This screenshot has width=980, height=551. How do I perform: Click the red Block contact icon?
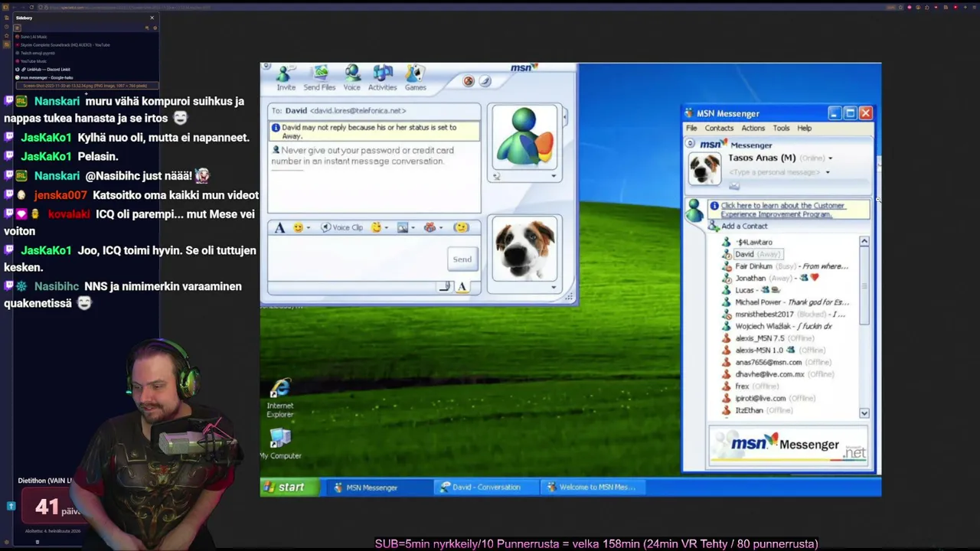point(469,81)
